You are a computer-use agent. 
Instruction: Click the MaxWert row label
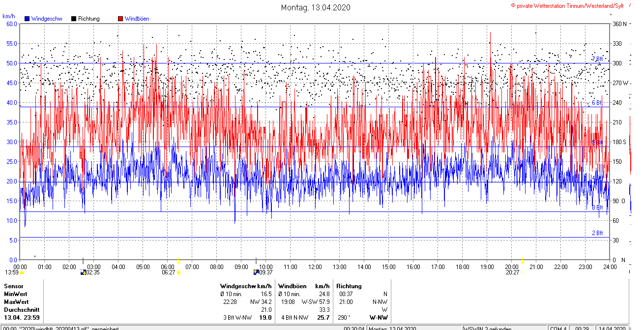coord(16,302)
